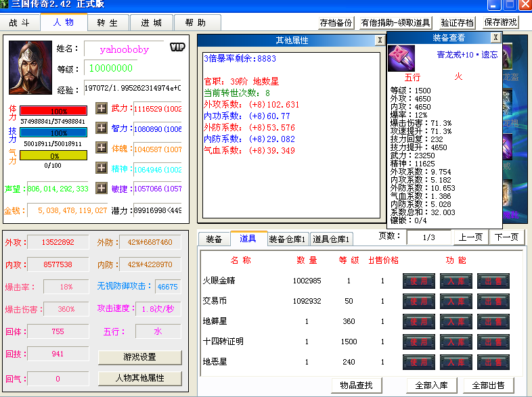Click the plus icon beside 智力
This screenshot has height=397, width=532.
click(x=102, y=128)
